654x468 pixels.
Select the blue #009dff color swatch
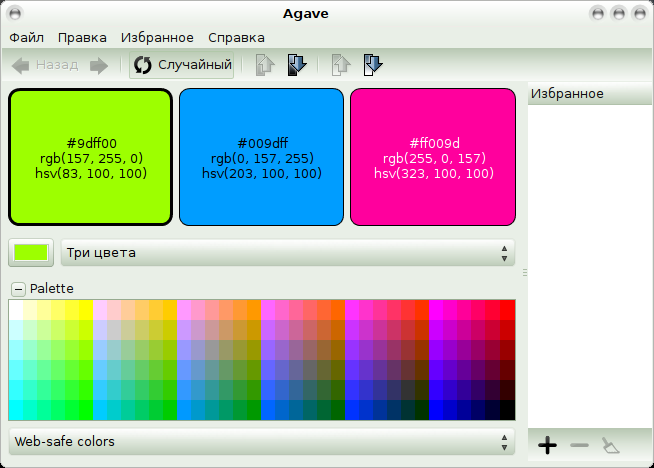[x=262, y=157]
